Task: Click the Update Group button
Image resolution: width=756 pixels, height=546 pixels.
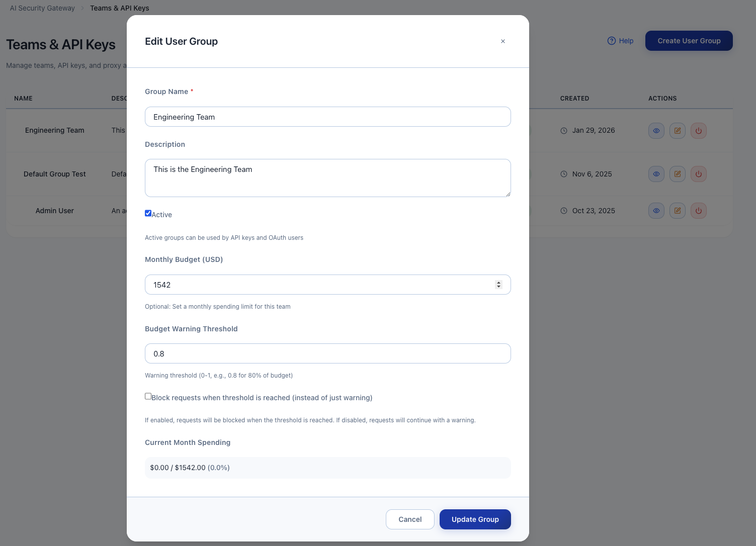Action: [475, 519]
